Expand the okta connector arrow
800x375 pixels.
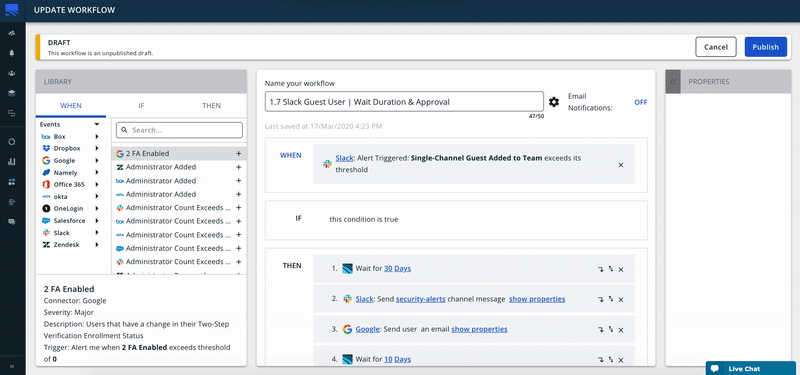[96, 196]
